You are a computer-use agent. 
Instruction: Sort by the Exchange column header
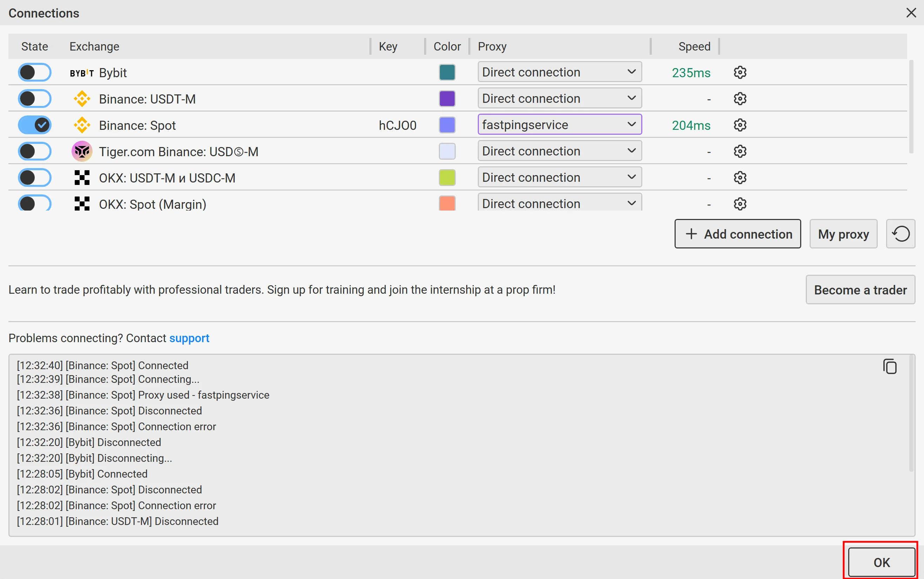pos(94,47)
